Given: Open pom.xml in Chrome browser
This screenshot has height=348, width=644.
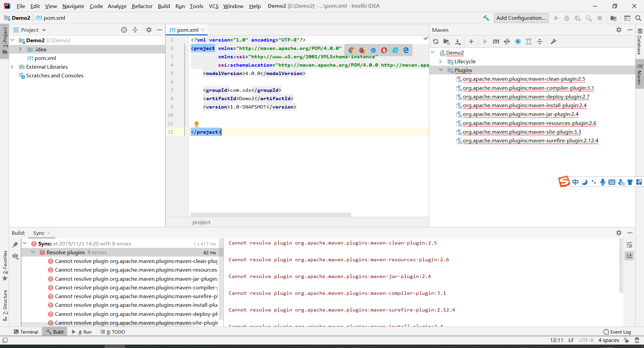Looking at the screenshot, I should pyautogui.click(x=351, y=50).
